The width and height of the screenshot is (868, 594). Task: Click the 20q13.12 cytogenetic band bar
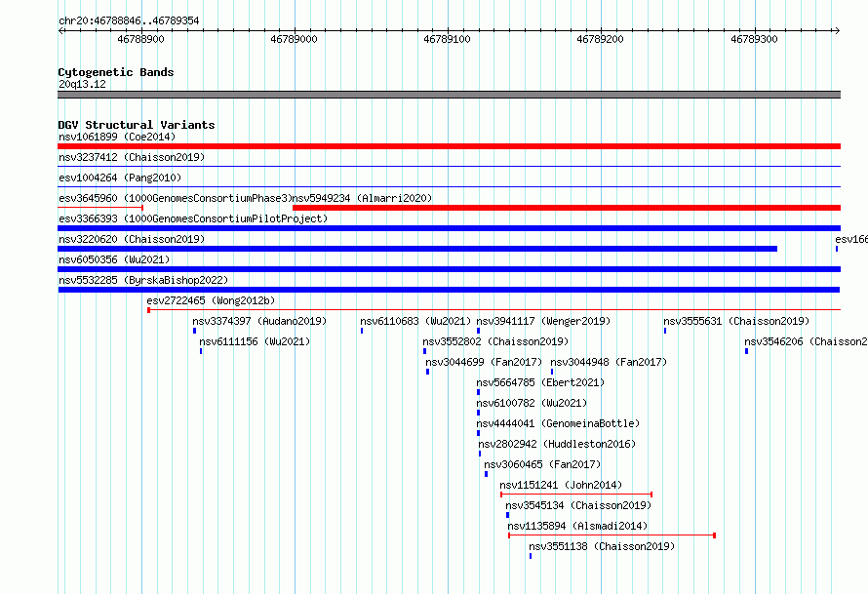pyautogui.click(x=449, y=95)
